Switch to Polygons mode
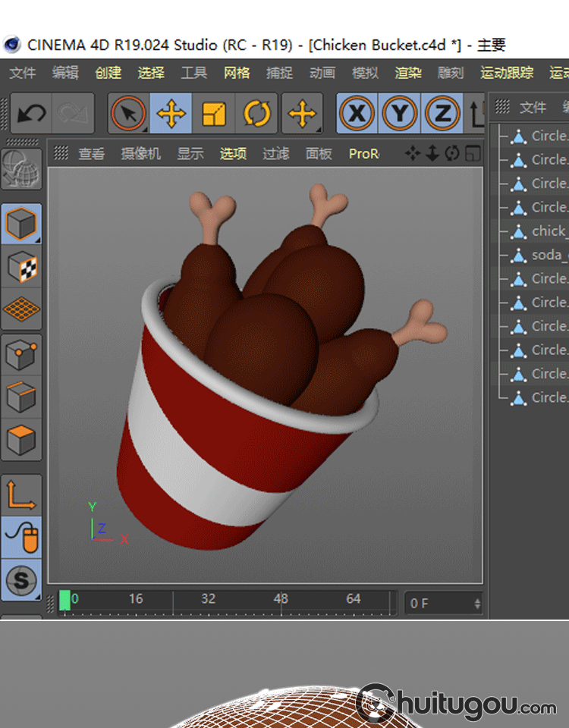Screen dimensions: 569x728 point(22,440)
